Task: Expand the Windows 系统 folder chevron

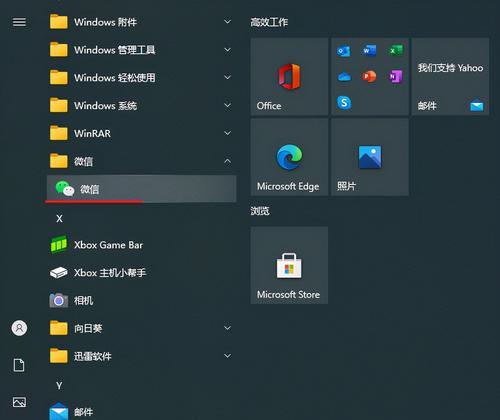Action: click(x=227, y=105)
